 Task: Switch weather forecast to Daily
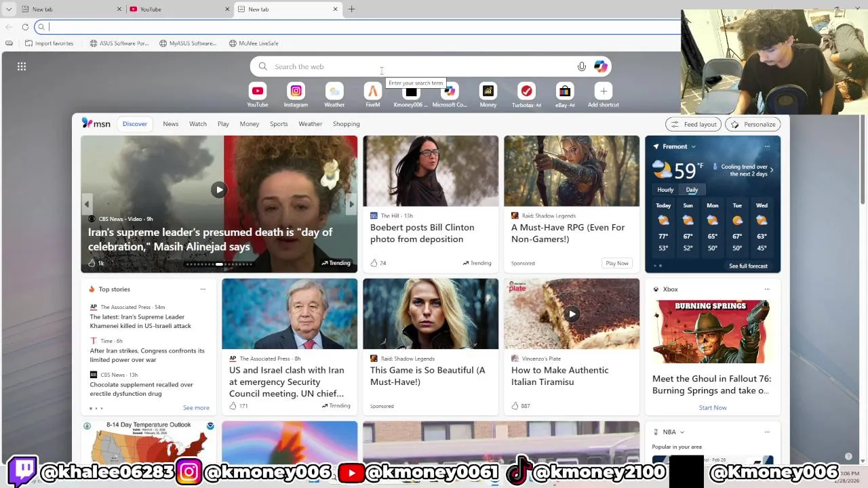[x=692, y=190]
